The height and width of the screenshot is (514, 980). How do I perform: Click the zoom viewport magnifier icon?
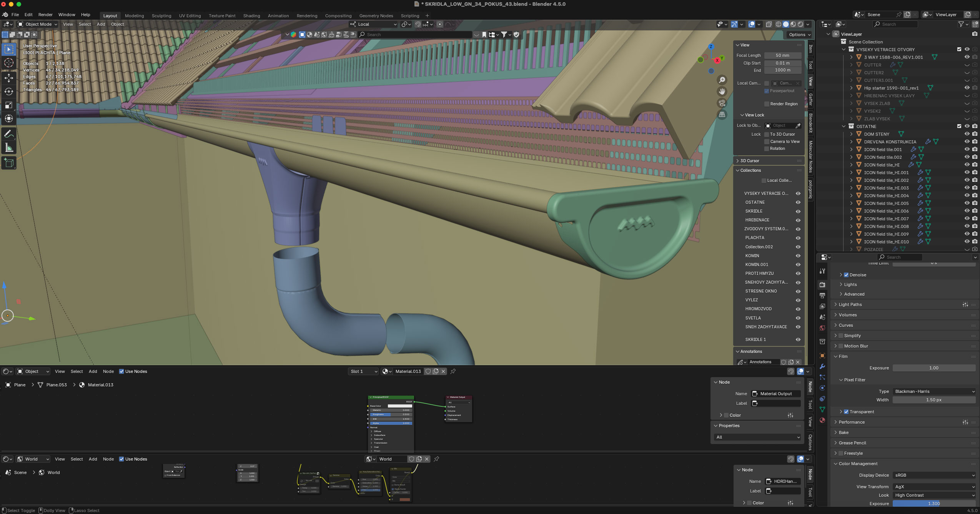722,80
